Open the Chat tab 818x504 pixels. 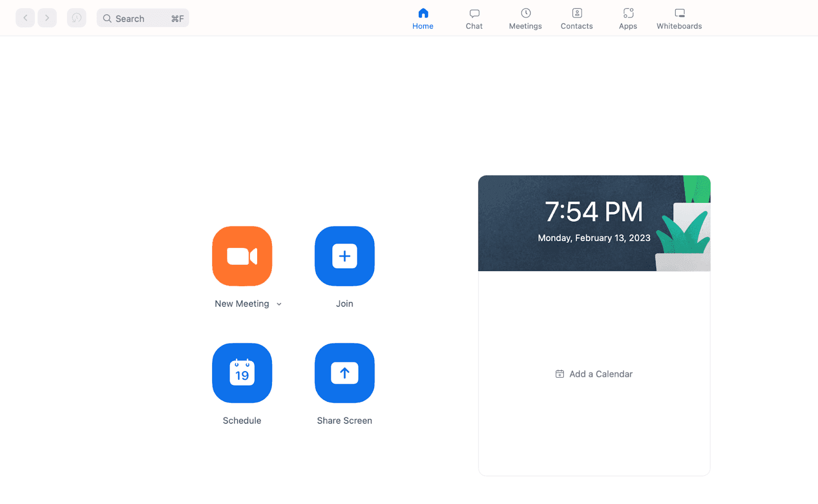[x=474, y=18]
